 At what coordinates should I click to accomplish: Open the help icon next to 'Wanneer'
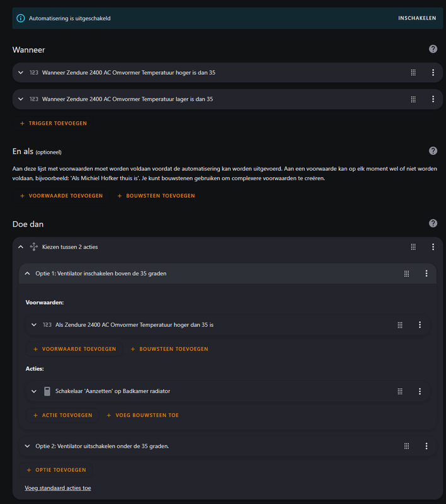433,49
